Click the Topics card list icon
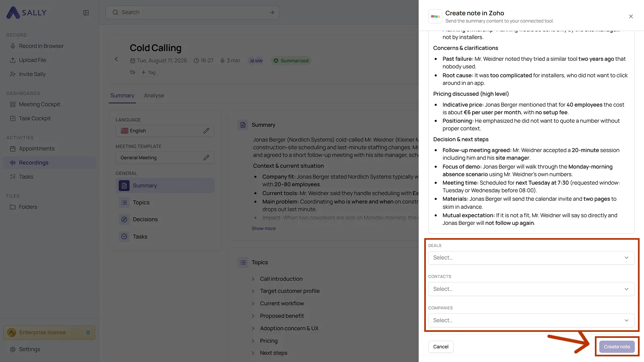Screen dimensions: 644x362 [243, 263]
